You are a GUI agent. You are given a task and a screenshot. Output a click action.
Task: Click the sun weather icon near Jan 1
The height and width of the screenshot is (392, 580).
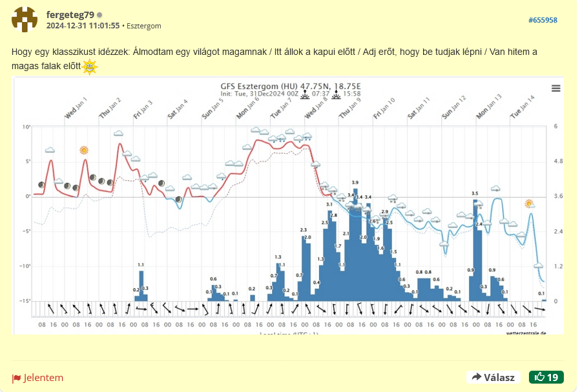click(x=83, y=150)
